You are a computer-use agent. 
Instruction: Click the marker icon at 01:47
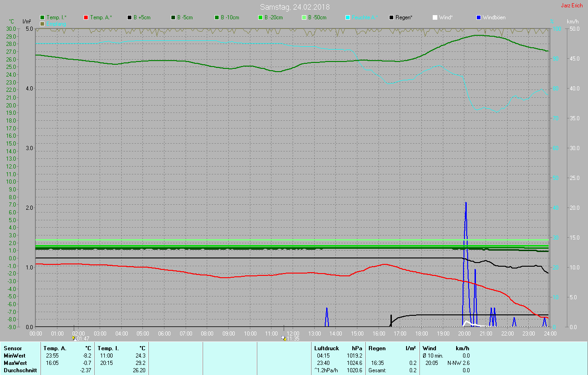pos(74,338)
